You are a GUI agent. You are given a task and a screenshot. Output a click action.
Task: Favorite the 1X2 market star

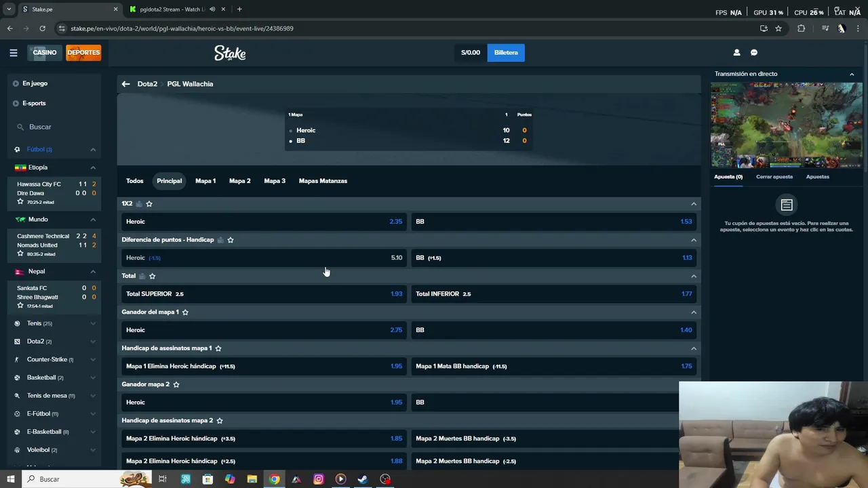(149, 203)
